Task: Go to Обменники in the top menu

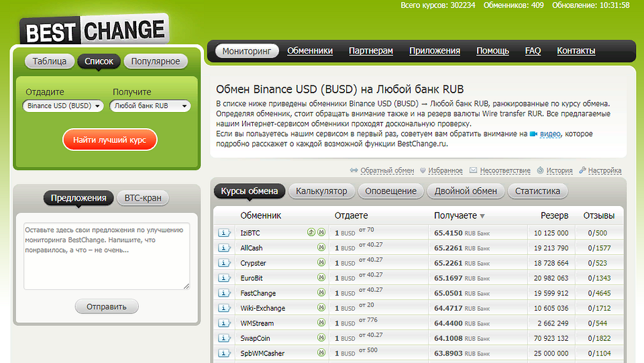Action: (310, 51)
